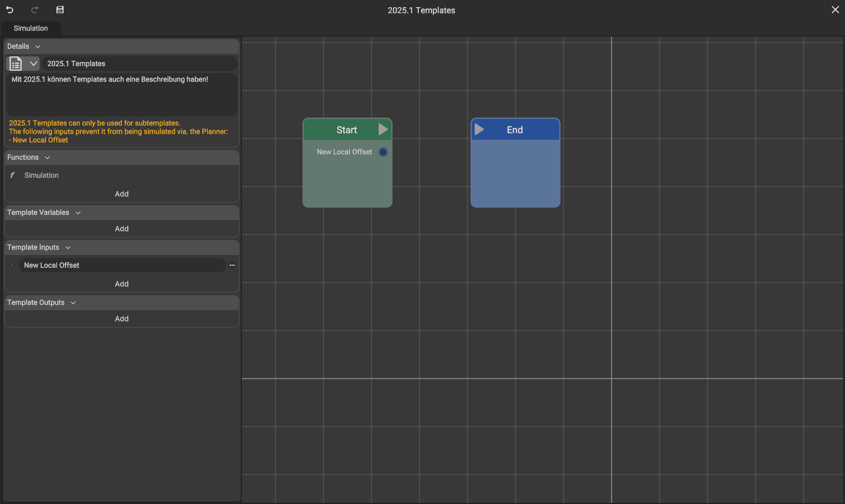Viewport: 845px width, 504px height.
Task: Collapse the Template Inputs section
Action: coord(68,248)
